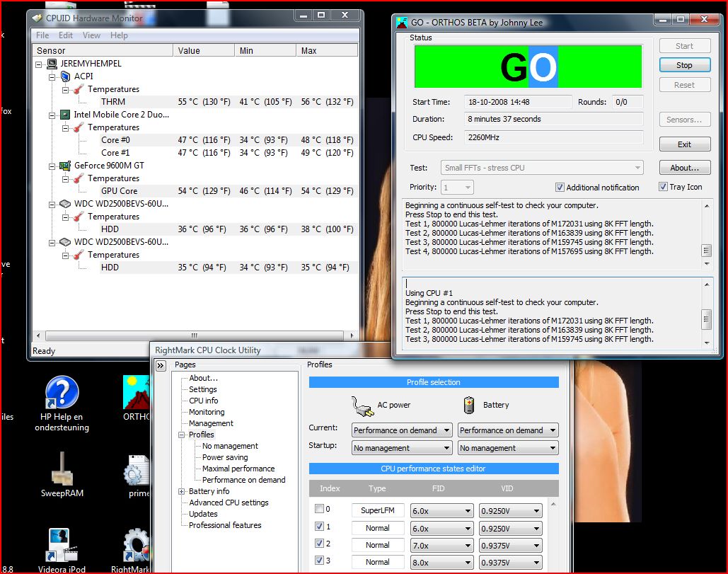The image size is (728, 574).
Task: Select Maximal performance profile page
Action: pos(238,469)
